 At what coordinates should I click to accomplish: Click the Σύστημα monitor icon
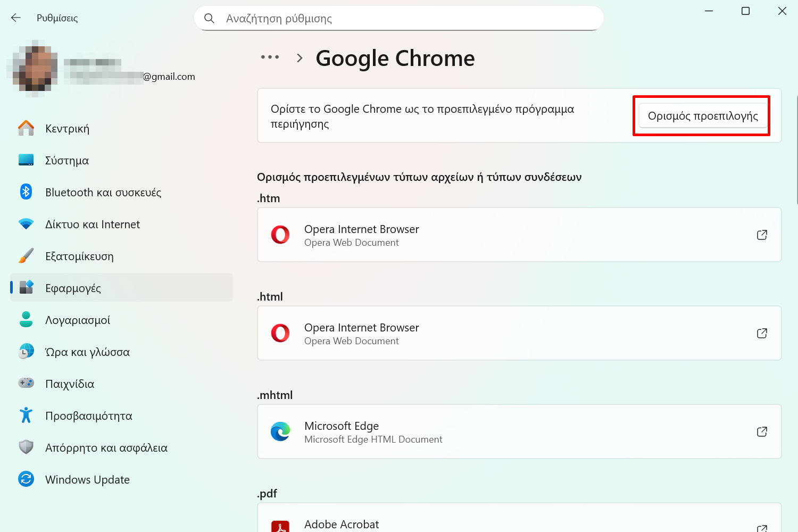pos(26,160)
